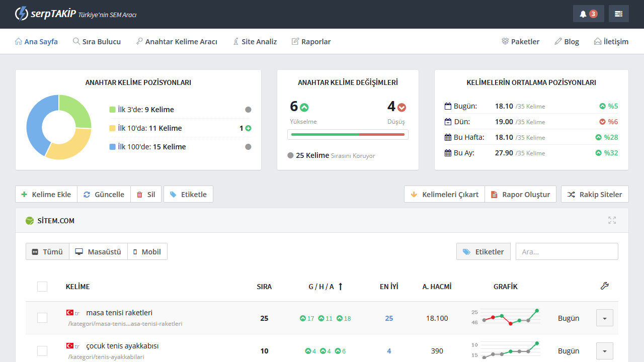Open the dropdown for çocuk tenis ayakkabısı row
The image size is (644, 362).
coord(604,351)
